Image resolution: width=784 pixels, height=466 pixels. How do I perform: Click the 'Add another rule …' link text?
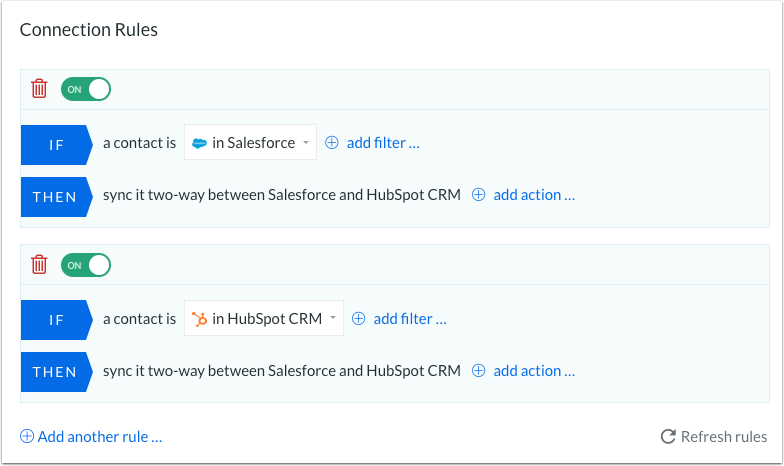(x=100, y=437)
